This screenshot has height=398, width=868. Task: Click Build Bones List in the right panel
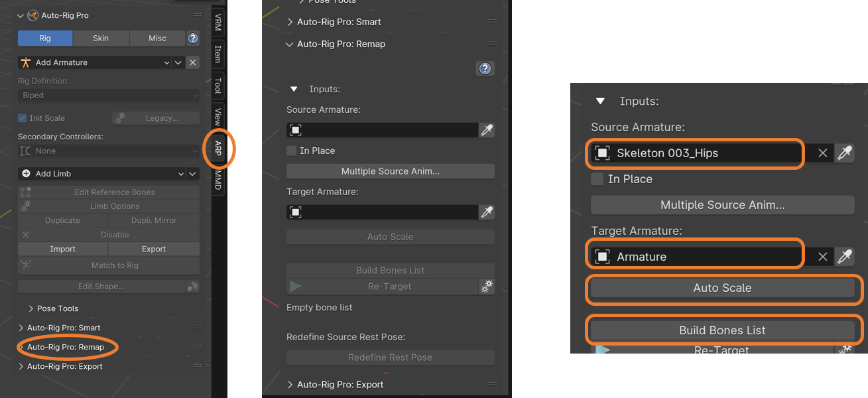(722, 330)
